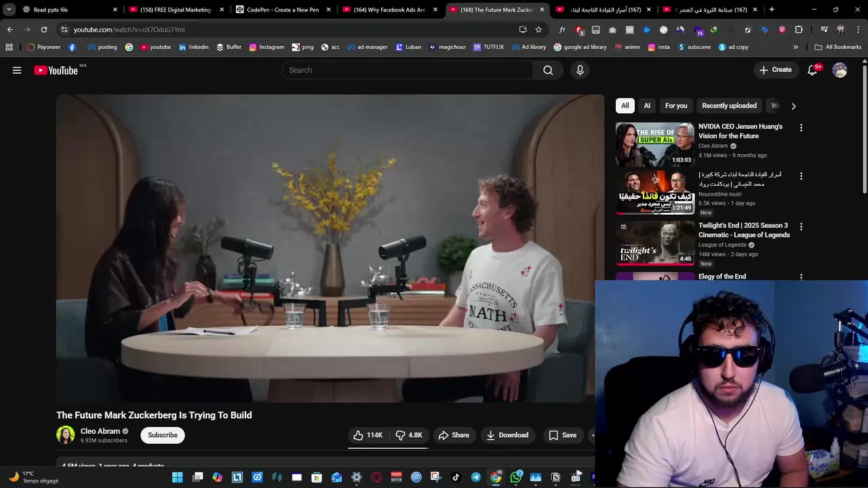Subscribe to Cleo Abram channel
868x488 pixels.
pos(163,435)
